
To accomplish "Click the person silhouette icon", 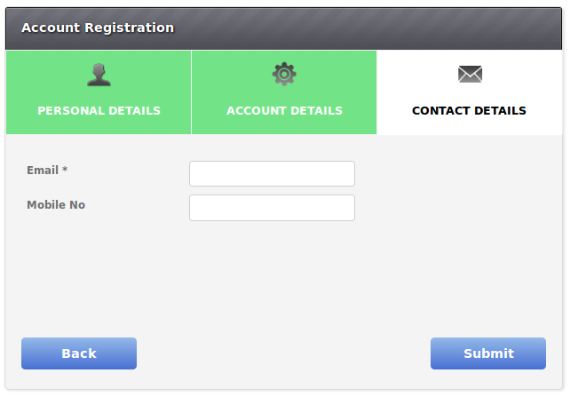I will (99, 75).
